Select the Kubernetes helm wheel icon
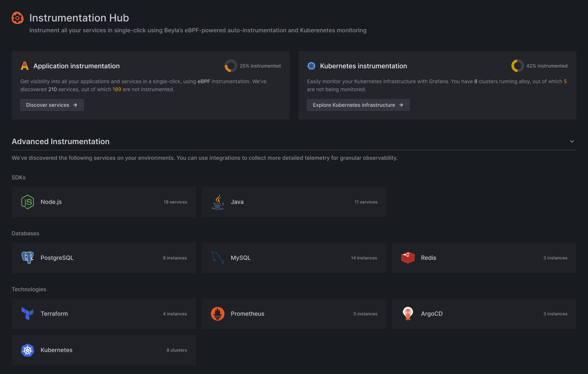Image resolution: width=588 pixels, height=374 pixels. coord(27,350)
